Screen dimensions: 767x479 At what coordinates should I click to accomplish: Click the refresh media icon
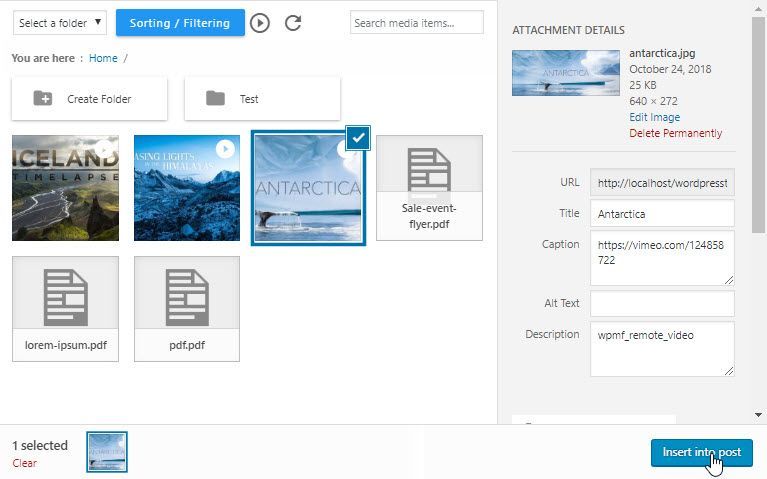point(293,22)
